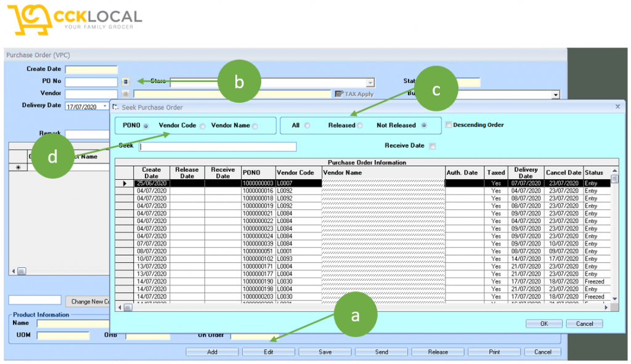Screen dimensions: 631x364
Task: Click the Add button
Action: pos(212,352)
